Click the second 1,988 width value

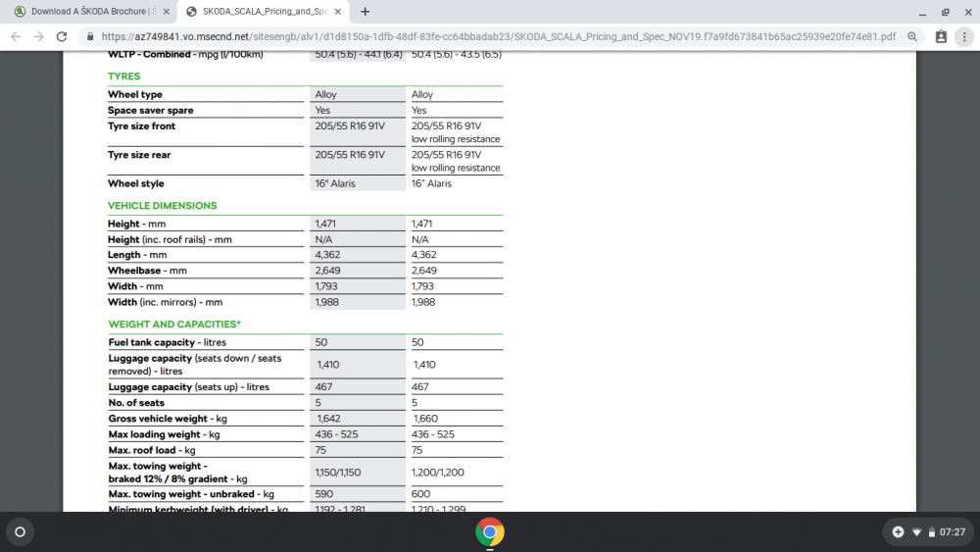coord(423,302)
